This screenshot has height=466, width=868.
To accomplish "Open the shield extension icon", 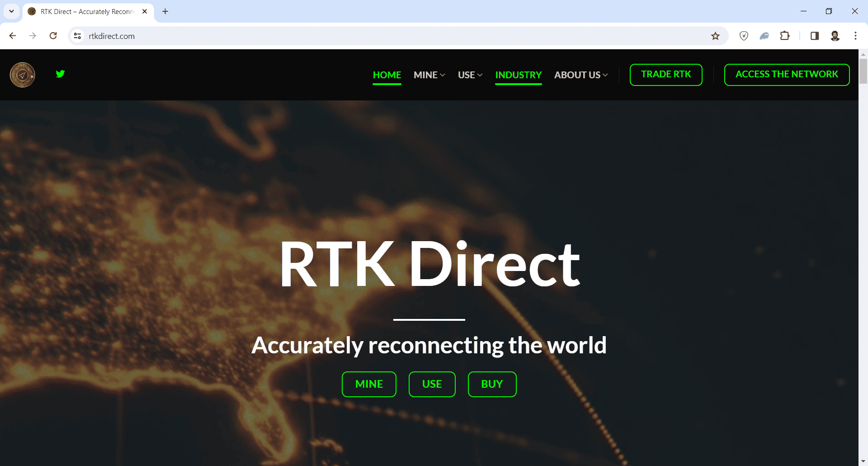I will pos(744,36).
